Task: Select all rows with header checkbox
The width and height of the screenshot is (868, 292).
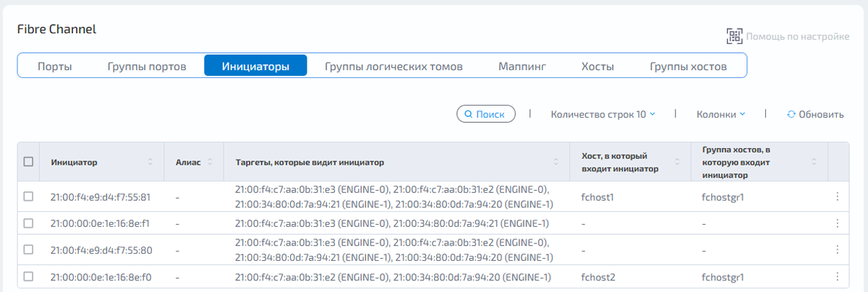Action: point(29,162)
